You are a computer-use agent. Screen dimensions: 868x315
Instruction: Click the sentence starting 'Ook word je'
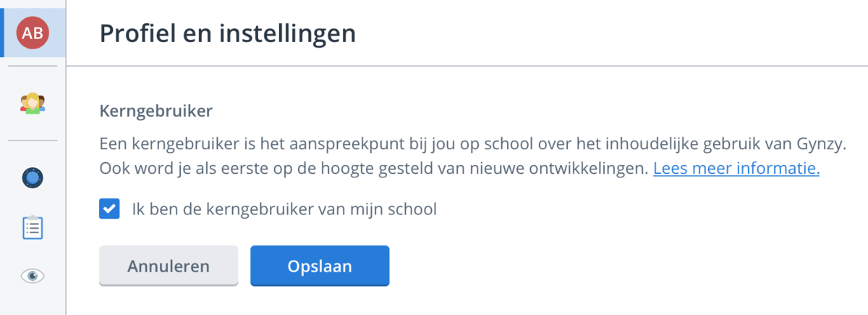[373, 169]
